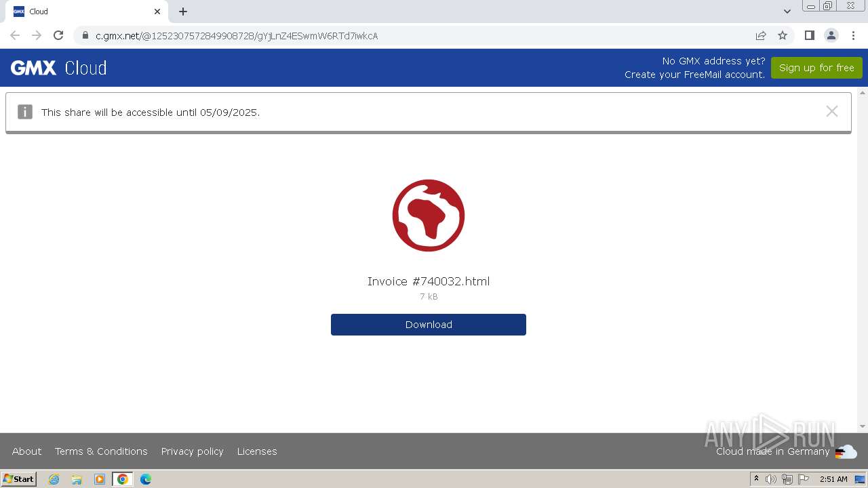Click the volume speaker tray icon

point(771,479)
